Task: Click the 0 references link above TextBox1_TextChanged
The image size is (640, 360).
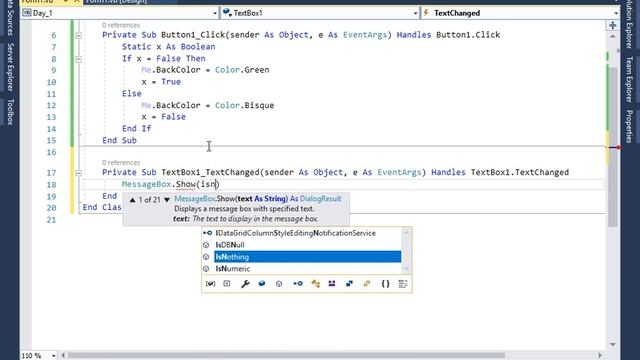Action: coord(121,162)
